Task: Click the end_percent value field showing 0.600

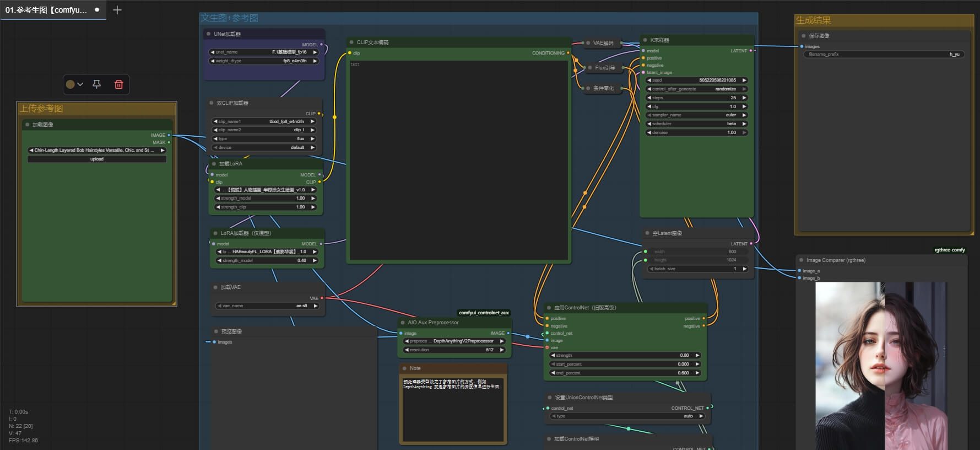Action: [625, 373]
